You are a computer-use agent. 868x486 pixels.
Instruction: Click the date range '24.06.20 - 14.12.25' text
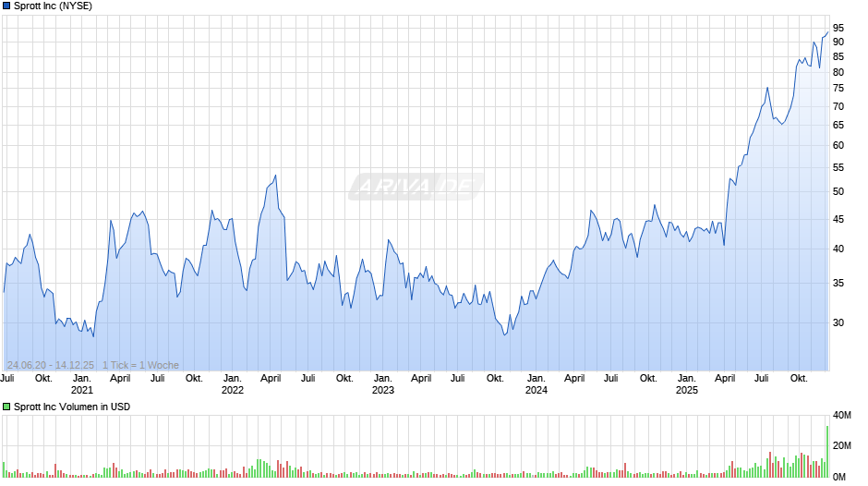pyautogui.click(x=51, y=365)
